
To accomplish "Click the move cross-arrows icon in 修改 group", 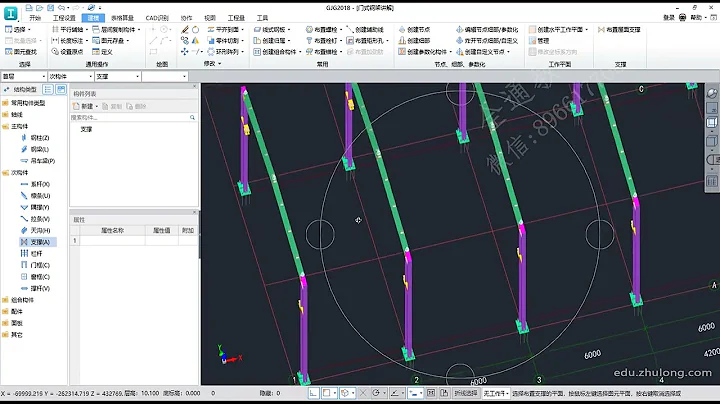I will (185, 52).
